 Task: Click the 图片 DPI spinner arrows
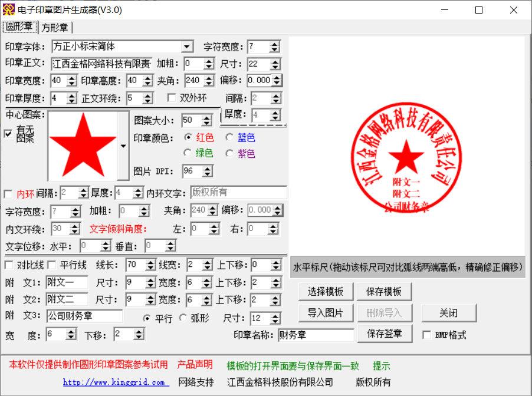click(207, 171)
